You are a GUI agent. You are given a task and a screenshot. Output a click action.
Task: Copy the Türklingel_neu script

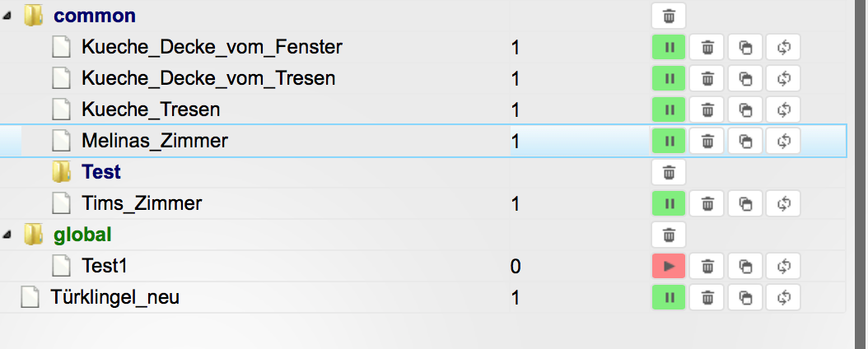[745, 297]
